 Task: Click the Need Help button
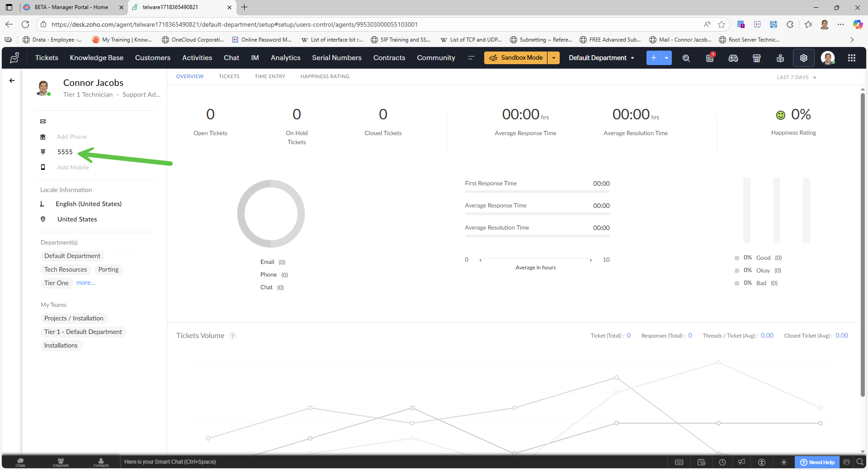coord(817,462)
